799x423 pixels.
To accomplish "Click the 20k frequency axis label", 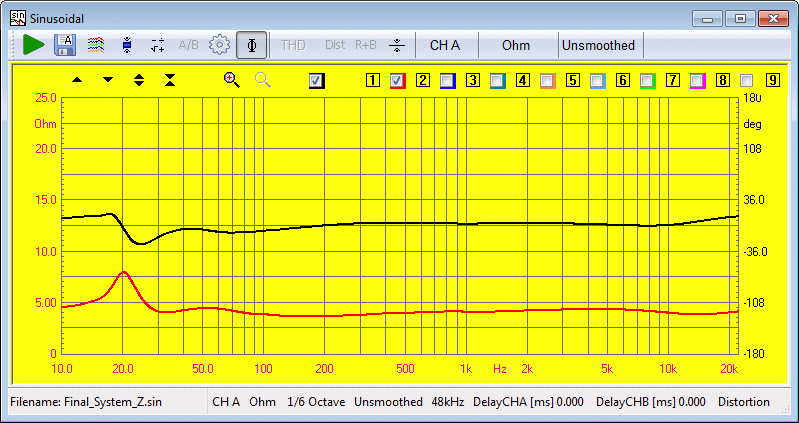I will 729,368.
